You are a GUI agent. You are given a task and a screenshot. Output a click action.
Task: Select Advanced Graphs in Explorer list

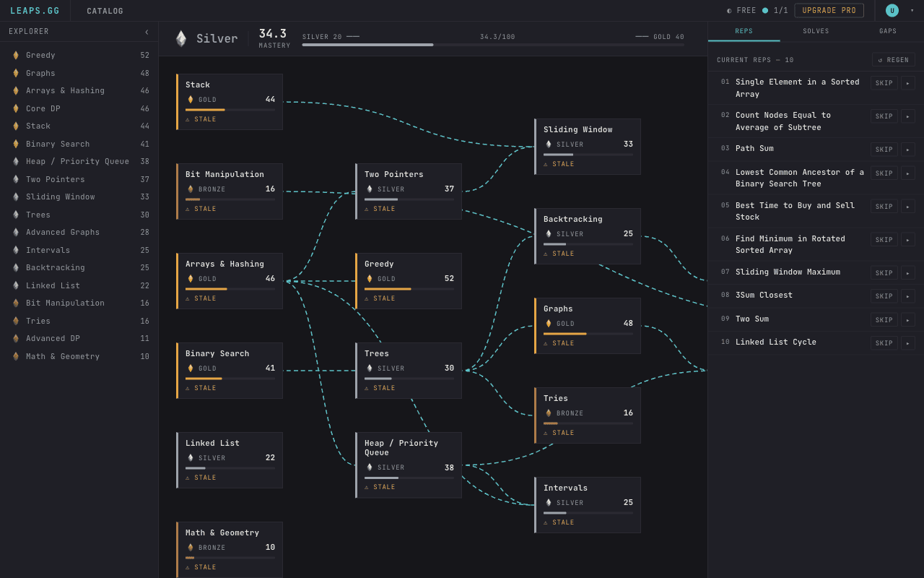coord(79,233)
